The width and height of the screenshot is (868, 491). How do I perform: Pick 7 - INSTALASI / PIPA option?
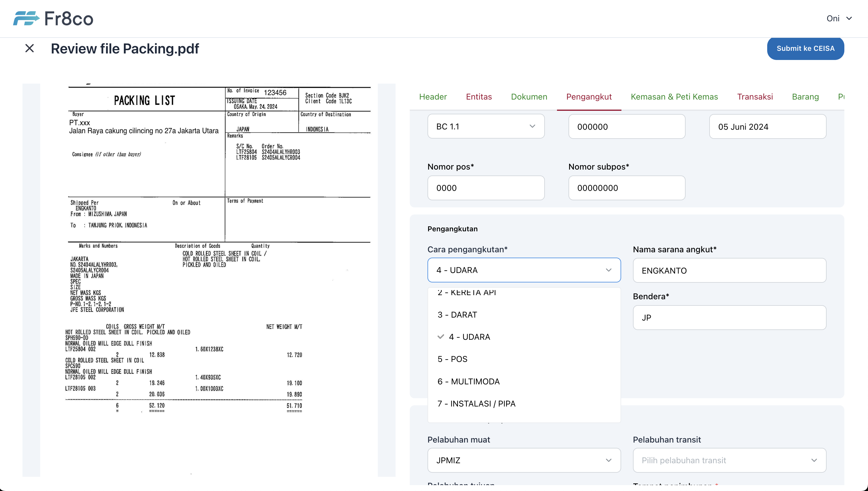476,404
